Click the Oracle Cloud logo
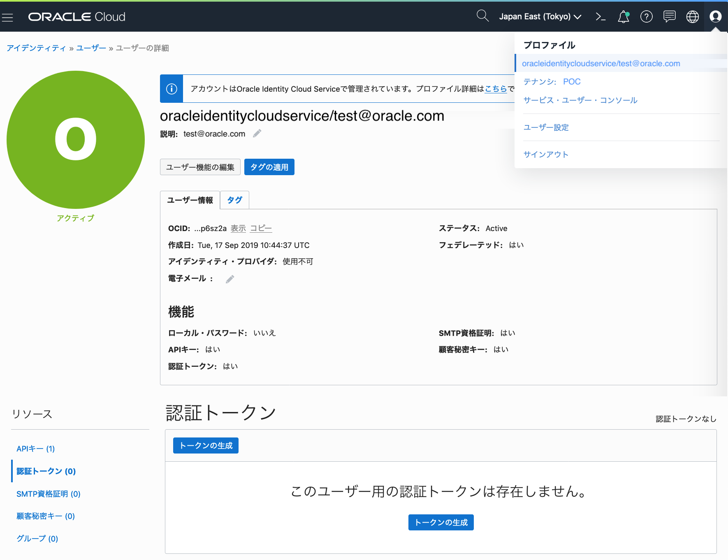The width and height of the screenshot is (728, 560). (77, 17)
